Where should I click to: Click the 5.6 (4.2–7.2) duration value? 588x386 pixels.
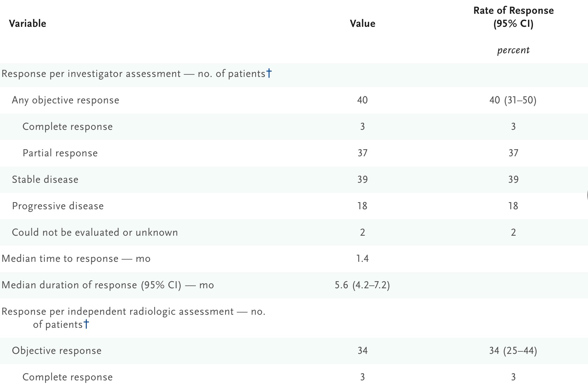pyautogui.click(x=362, y=285)
